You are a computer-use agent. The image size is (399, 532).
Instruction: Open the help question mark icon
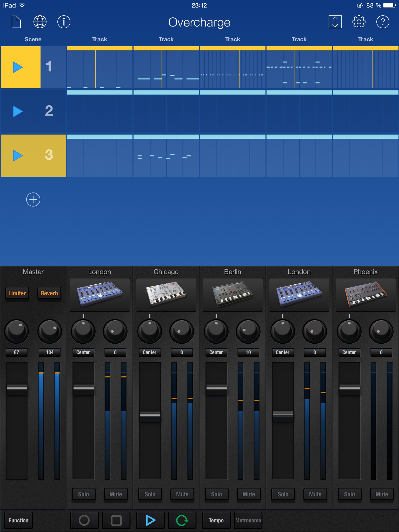pyautogui.click(x=383, y=22)
